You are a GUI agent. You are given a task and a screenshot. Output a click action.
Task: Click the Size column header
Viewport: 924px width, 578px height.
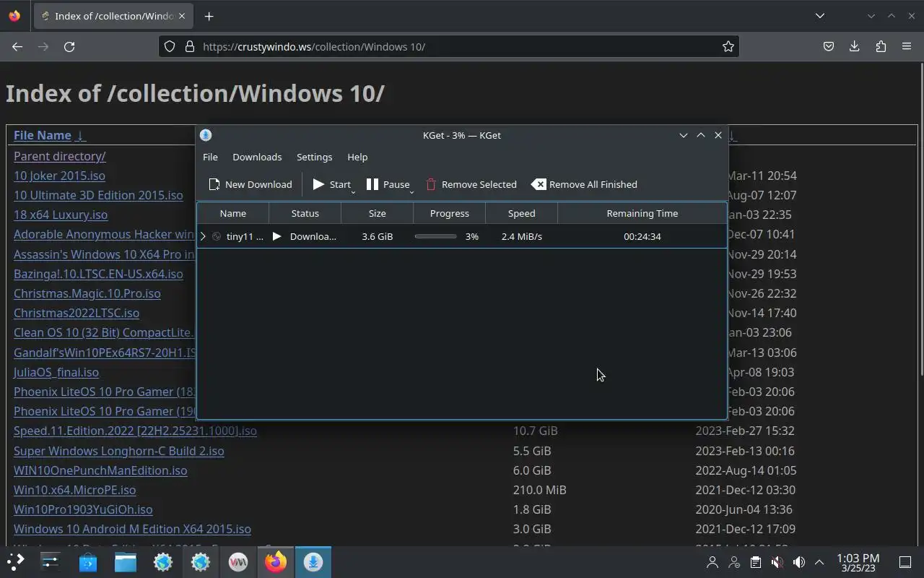click(377, 213)
